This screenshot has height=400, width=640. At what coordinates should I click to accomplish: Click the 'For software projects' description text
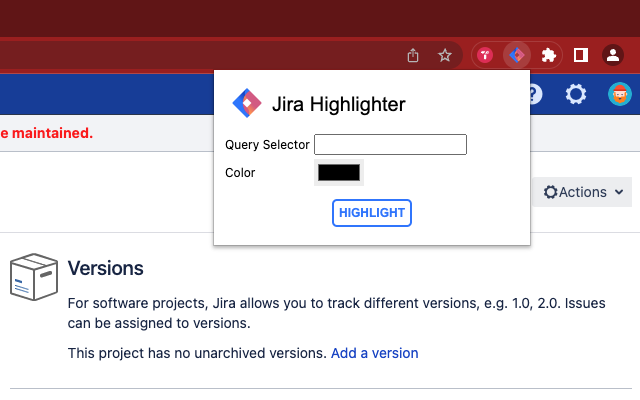point(336,313)
